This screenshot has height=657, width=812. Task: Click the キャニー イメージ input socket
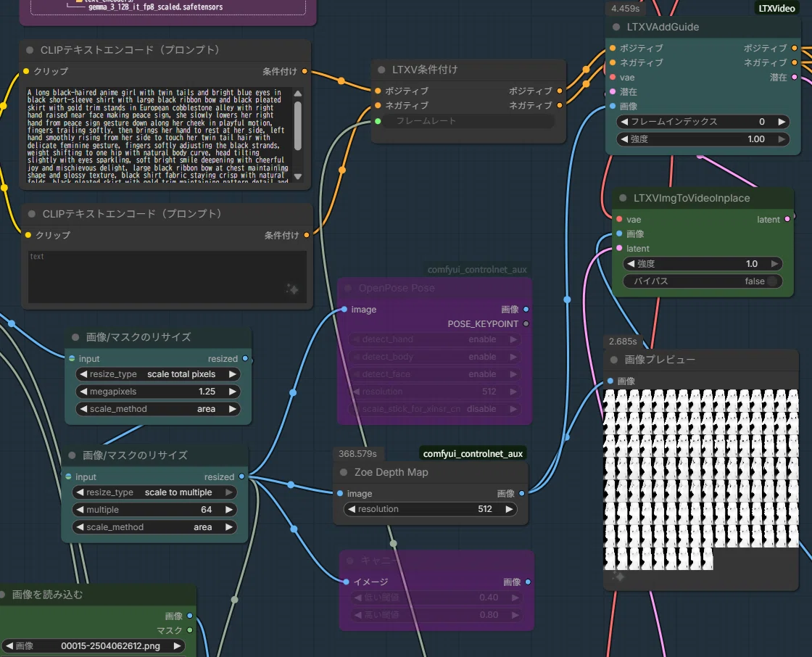tap(346, 582)
